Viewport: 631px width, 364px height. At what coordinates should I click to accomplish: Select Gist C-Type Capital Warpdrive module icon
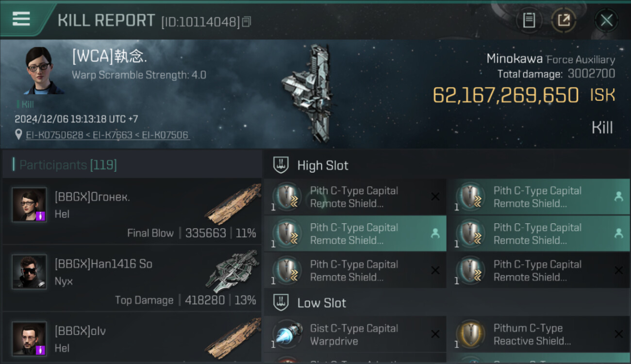(x=288, y=334)
